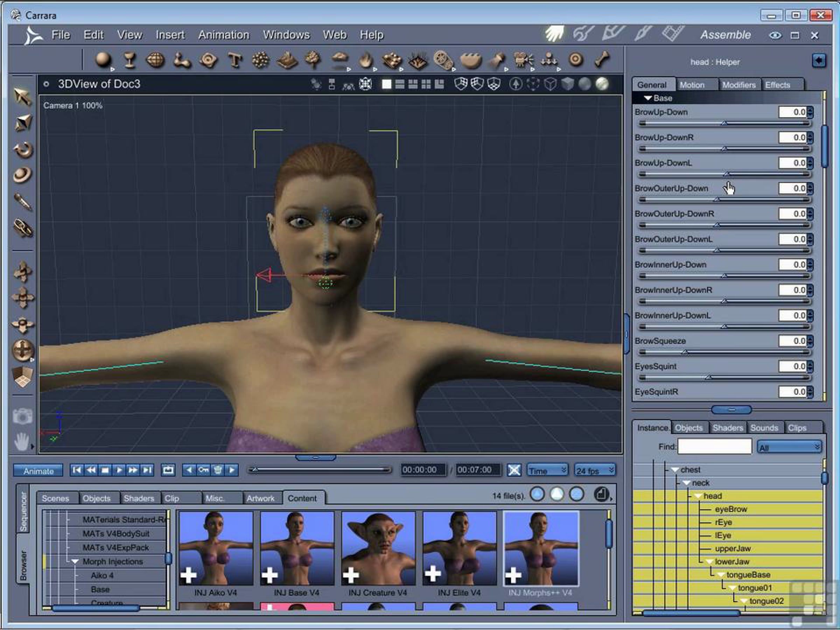
Task: Open the File menu
Action: [x=61, y=35]
